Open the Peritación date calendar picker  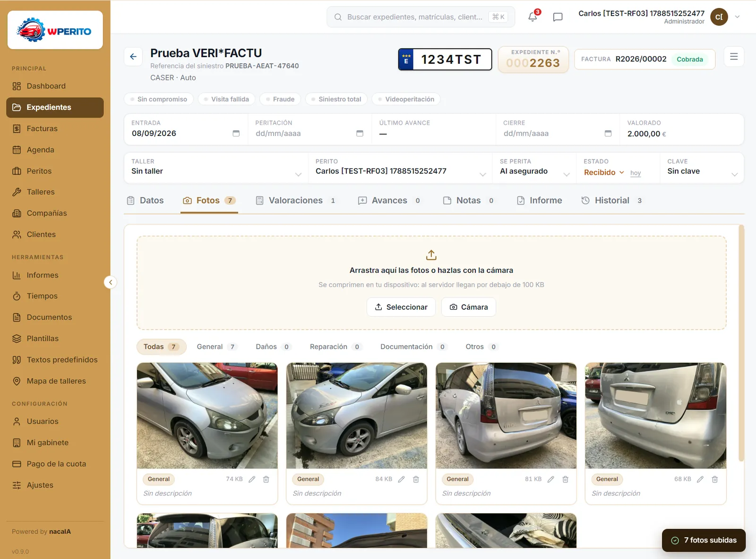(360, 134)
